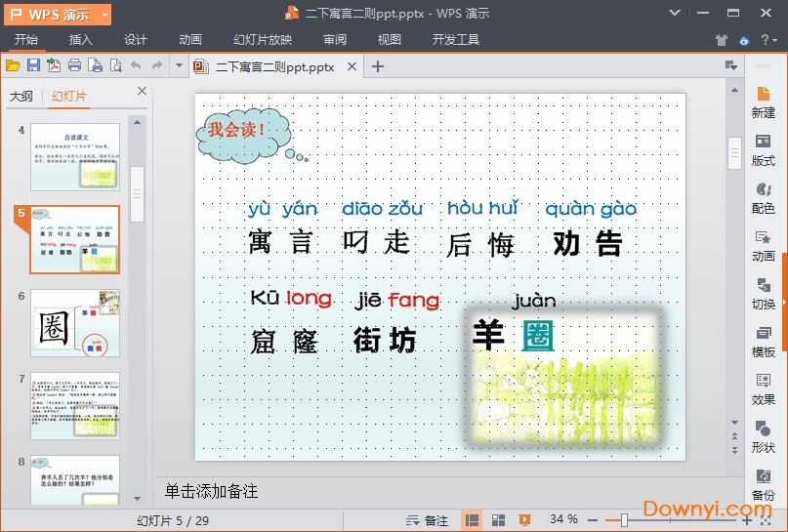788x532 pixels.
Task: Click the zoom slider handle
Action: (x=622, y=520)
